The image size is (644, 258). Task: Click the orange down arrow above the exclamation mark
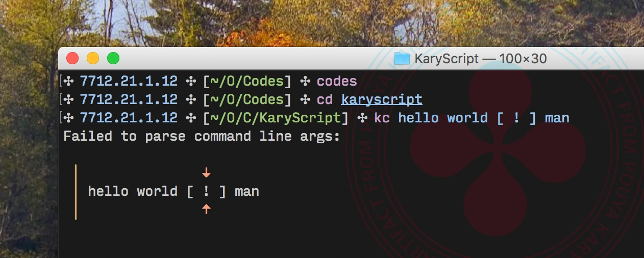point(206,173)
